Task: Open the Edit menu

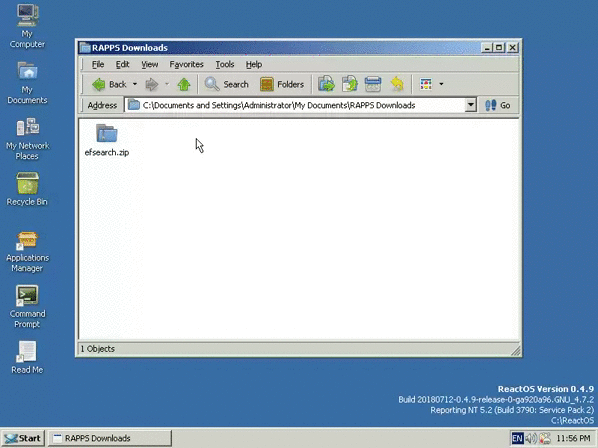Action: click(x=122, y=64)
